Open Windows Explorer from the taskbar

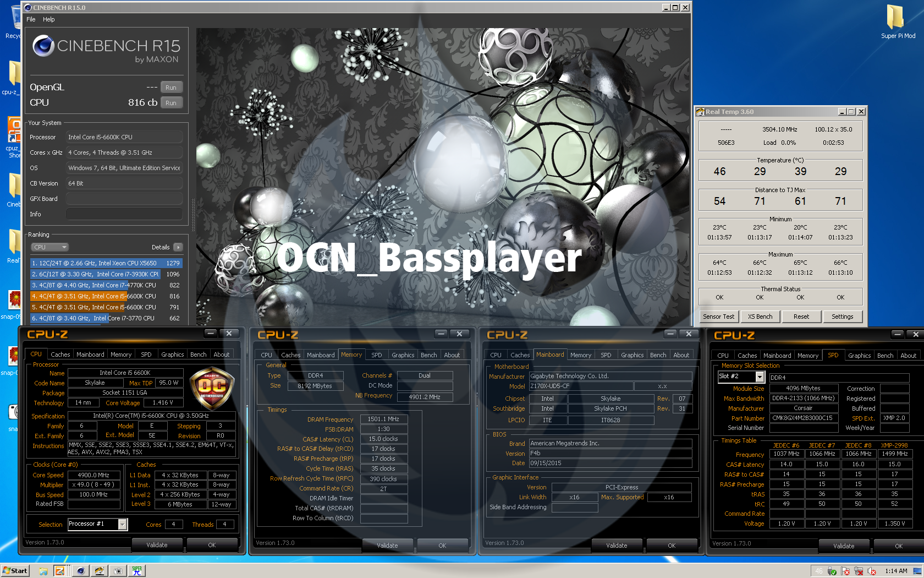(43, 571)
